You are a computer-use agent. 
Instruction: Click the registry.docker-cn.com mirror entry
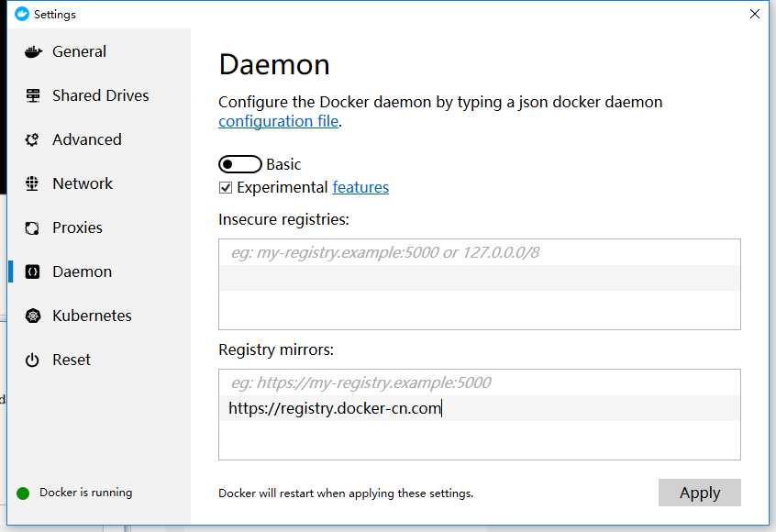tap(479, 408)
